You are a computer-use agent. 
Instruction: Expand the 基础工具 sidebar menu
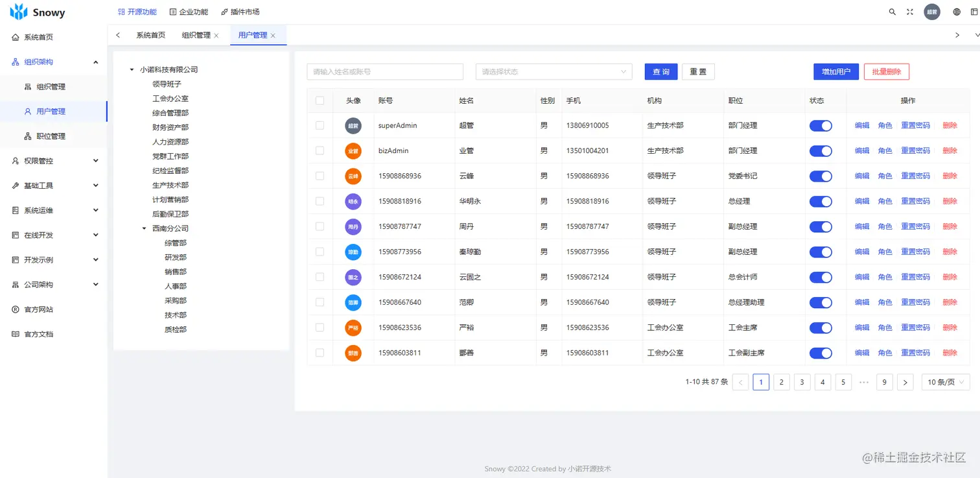click(x=54, y=185)
